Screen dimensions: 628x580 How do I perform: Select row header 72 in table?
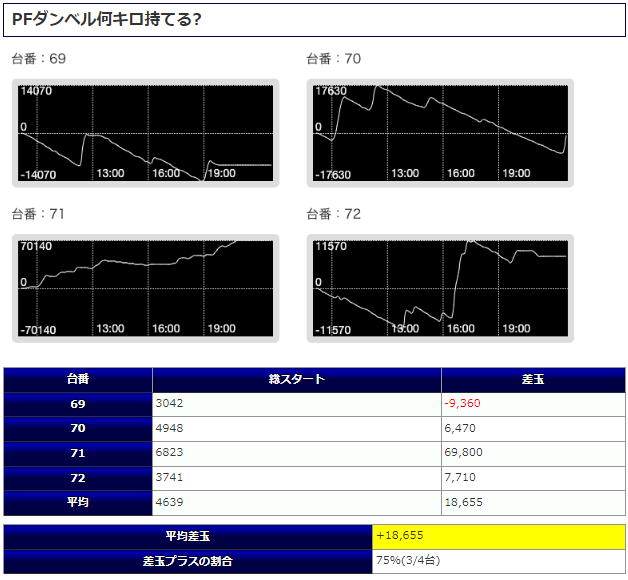(x=78, y=478)
